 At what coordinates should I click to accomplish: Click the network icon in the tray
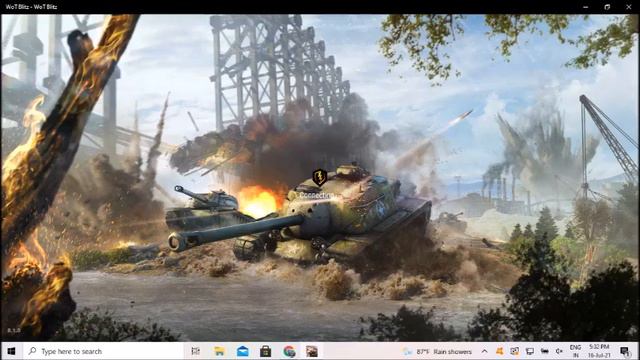(x=530, y=351)
